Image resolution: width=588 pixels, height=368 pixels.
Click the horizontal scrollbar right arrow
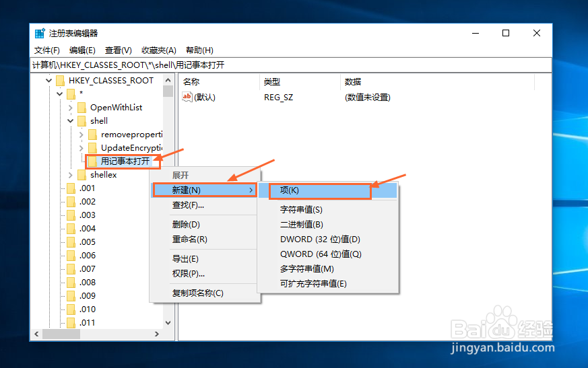click(157, 334)
